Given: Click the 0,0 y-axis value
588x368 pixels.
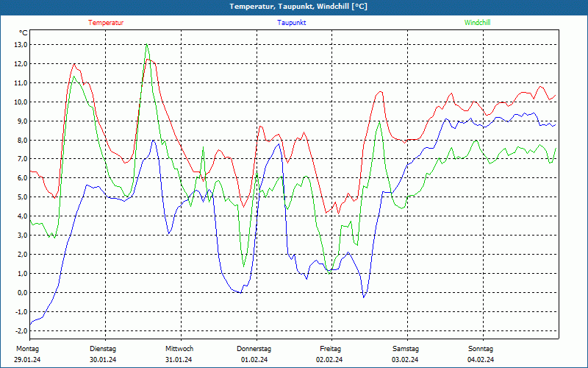Looking at the screenshot, I should (x=23, y=293).
